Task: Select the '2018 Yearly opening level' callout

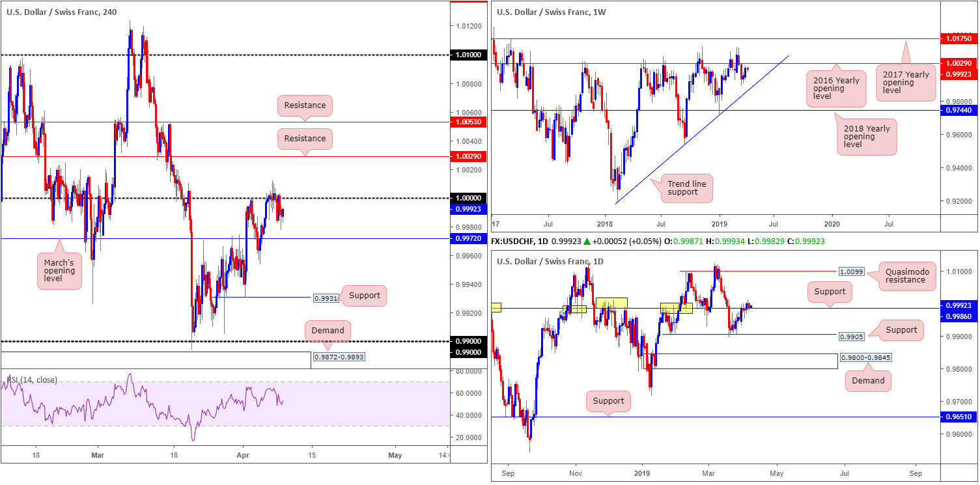Action: click(x=866, y=137)
